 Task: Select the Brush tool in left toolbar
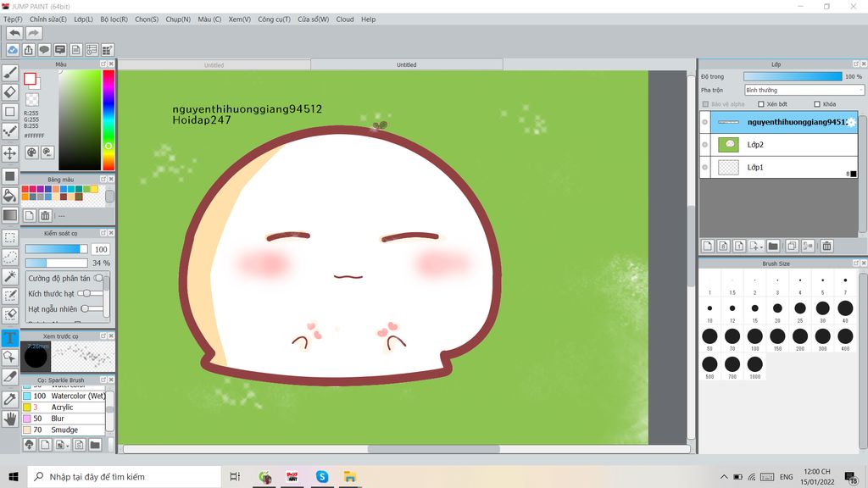(10, 72)
